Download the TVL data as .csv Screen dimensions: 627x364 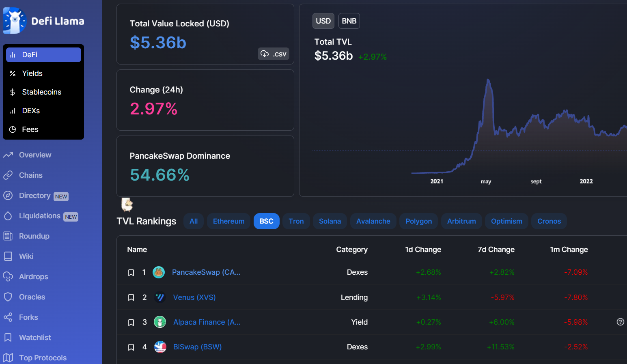tap(274, 54)
